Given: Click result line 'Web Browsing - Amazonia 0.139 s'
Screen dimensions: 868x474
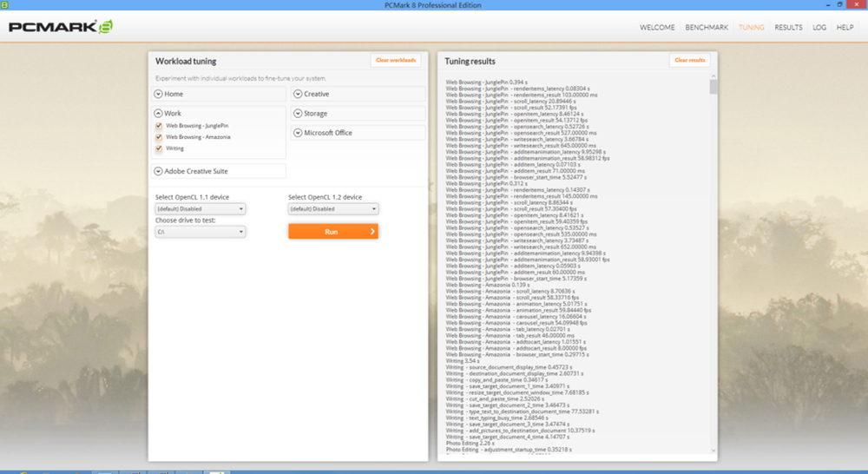Looking at the screenshot, I should 486,285.
